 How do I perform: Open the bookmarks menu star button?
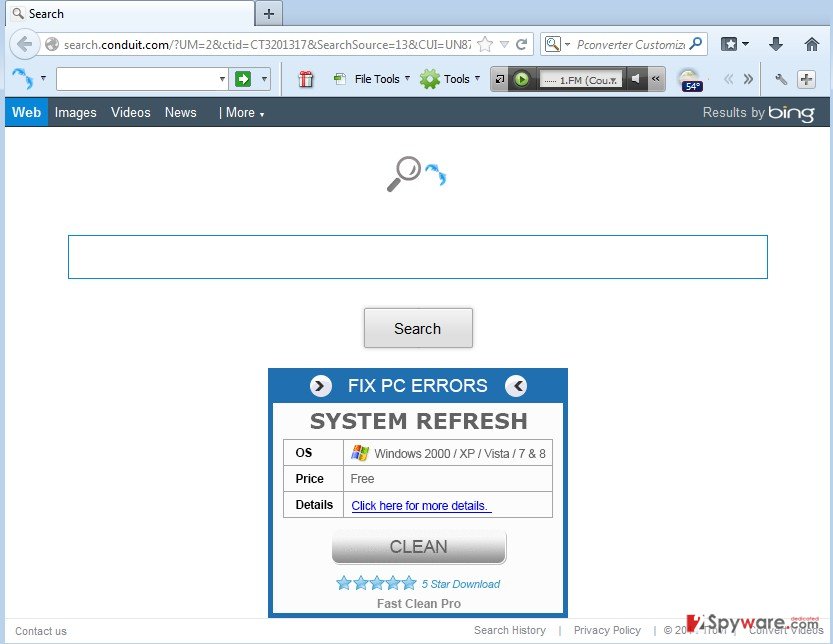729,44
